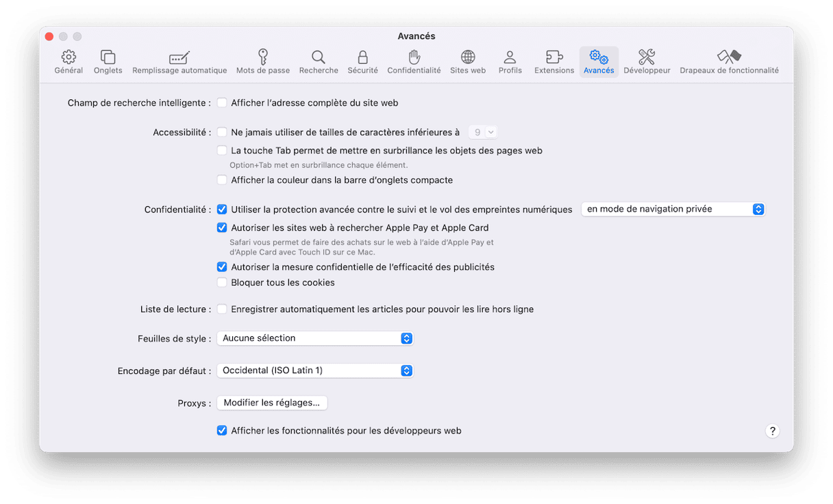Toggle Autoriser la mesure confidentielle des publicités
This screenshot has height=504, width=833.
click(222, 267)
